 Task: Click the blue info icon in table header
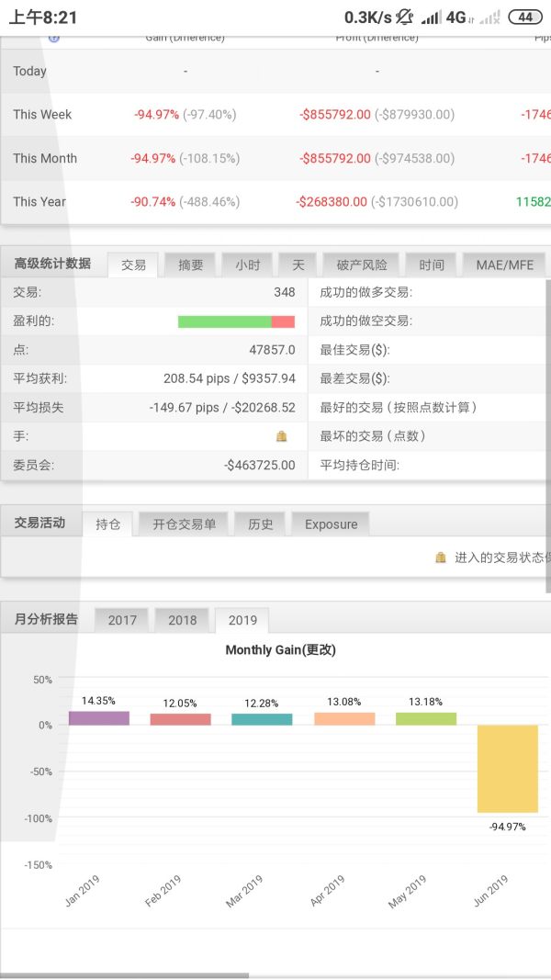coord(54,38)
